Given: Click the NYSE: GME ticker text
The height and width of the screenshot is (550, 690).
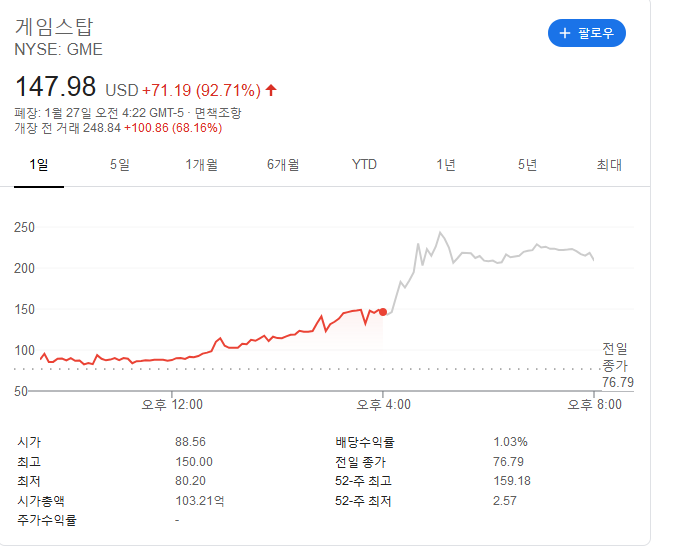Looking at the screenshot, I should tap(58, 49).
